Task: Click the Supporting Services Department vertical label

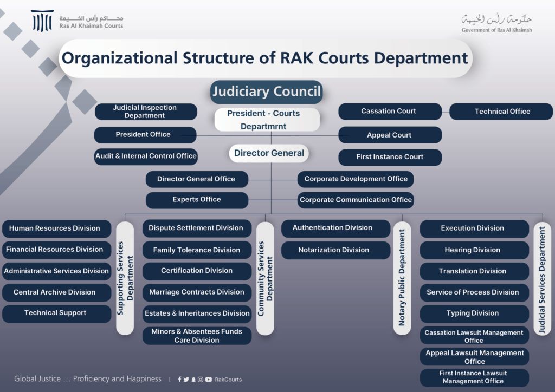Action: 125,278
